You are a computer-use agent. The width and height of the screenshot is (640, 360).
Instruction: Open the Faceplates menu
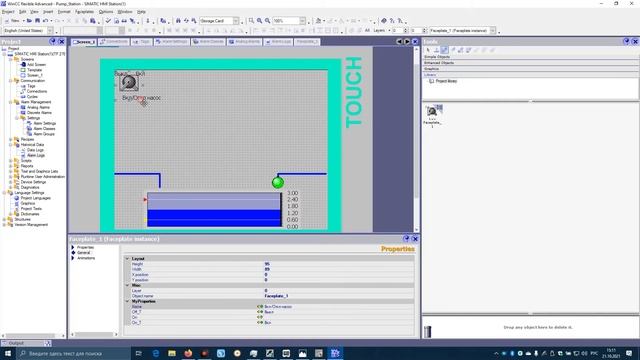click(84, 12)
